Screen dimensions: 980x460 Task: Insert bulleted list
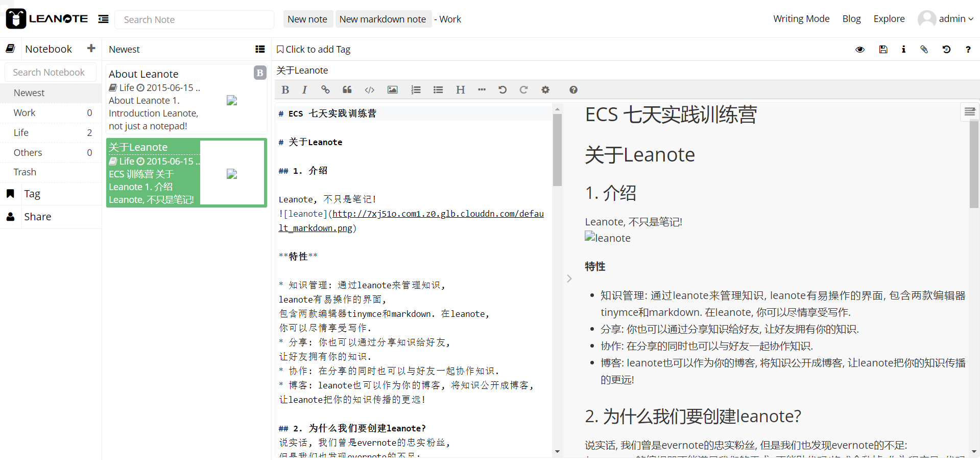click(x=438, y=90)
